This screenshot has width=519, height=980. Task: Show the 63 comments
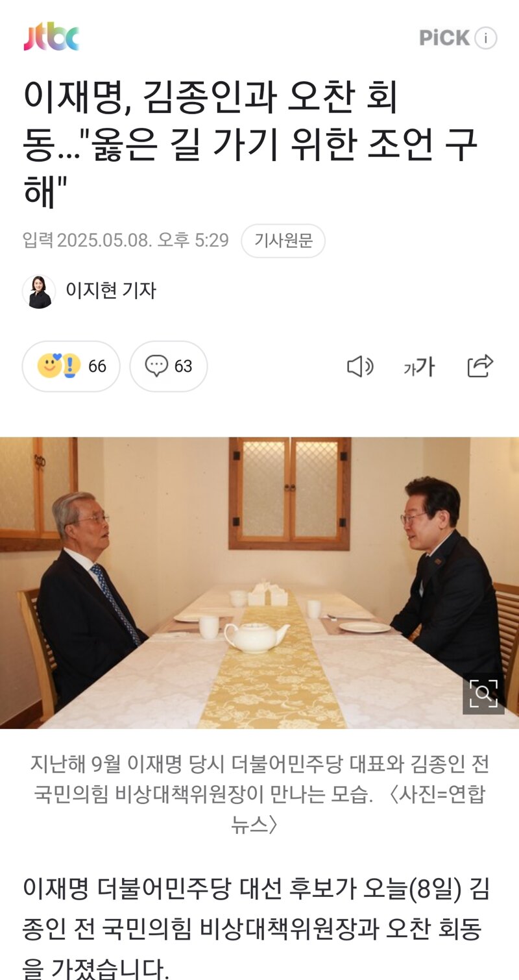click(x=184, y=367)
